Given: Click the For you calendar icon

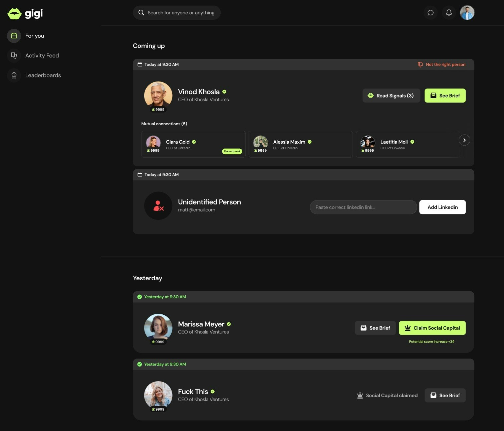Looking at the screenshot, I should 14,36.
